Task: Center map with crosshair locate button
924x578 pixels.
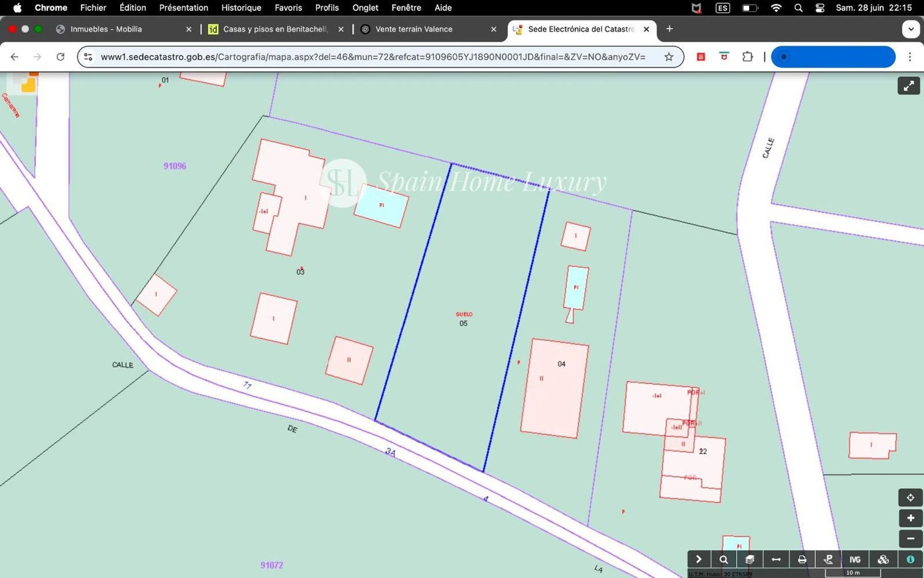Action: (910, 497)
